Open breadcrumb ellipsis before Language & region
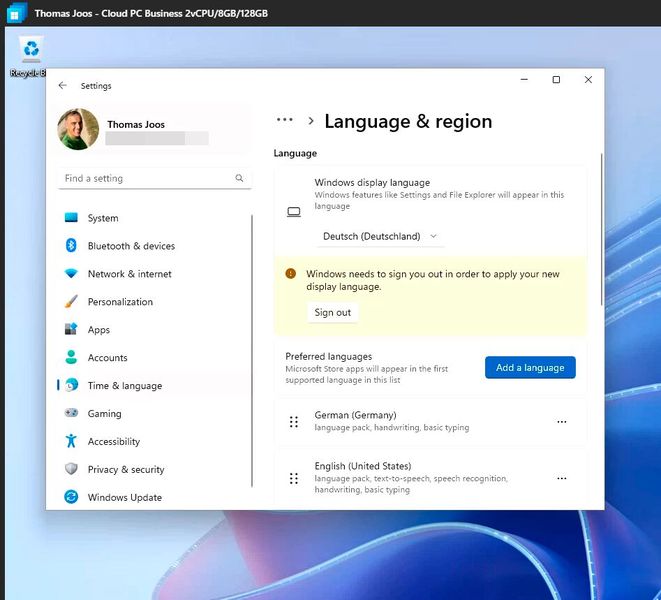The image size is (661, 600). click(x=285, y=120)
